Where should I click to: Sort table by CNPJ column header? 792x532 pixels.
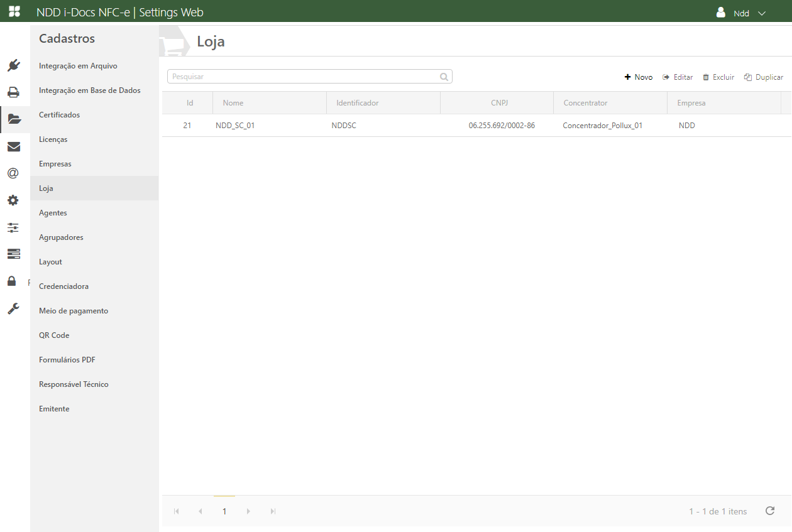tap(499, 103)
